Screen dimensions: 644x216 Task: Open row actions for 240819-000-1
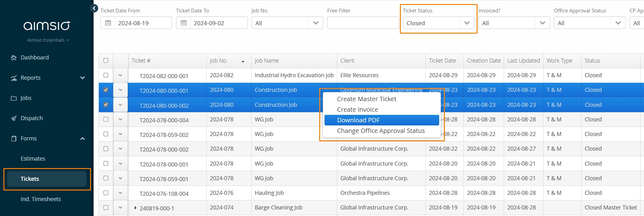pyautogui.click(x=120, y=208)
